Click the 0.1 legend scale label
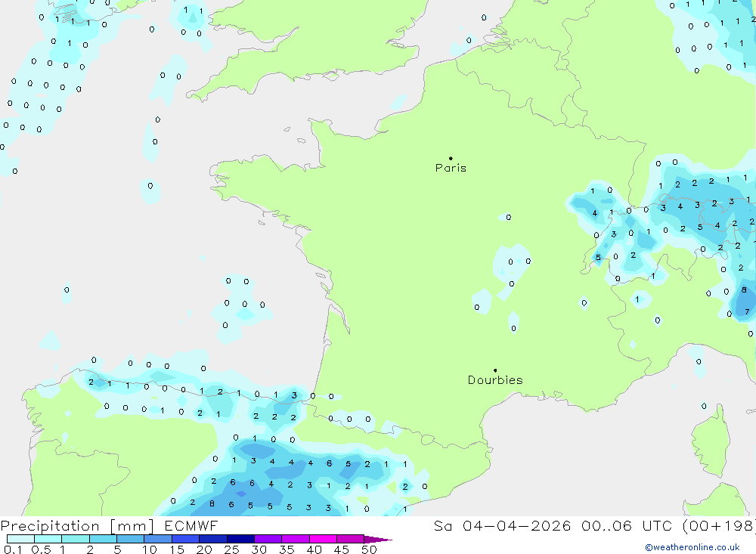 tap(13, 549)
